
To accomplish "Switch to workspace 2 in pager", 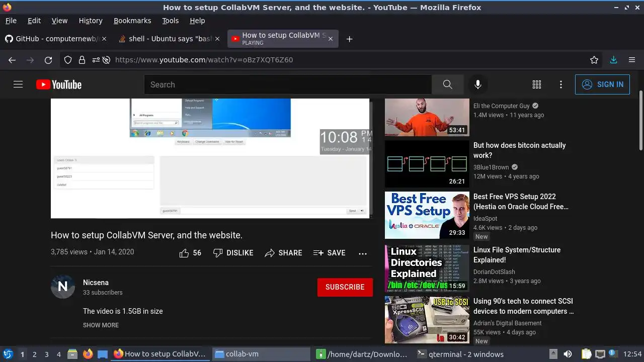I will pos(34,354).
